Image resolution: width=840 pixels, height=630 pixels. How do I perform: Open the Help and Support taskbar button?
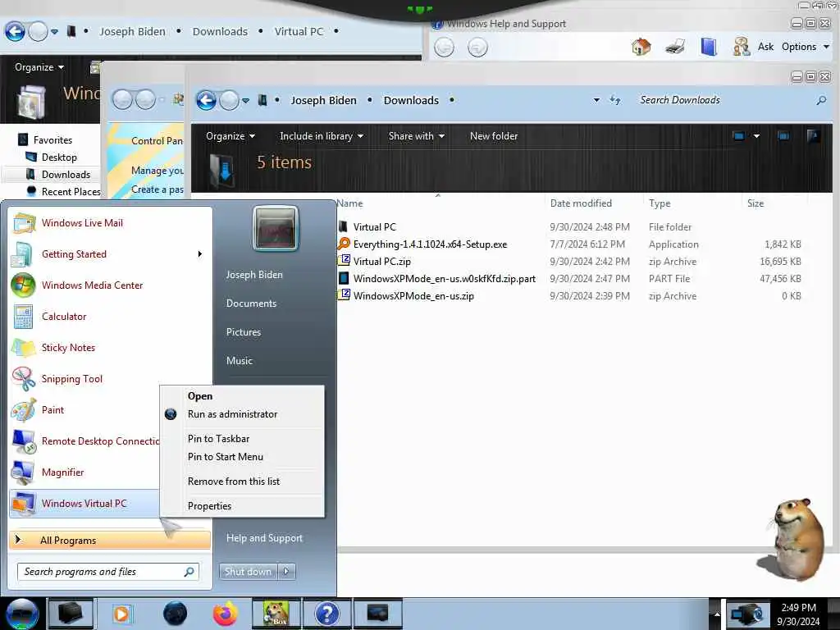pyautogui.click(x=326, y=614)
